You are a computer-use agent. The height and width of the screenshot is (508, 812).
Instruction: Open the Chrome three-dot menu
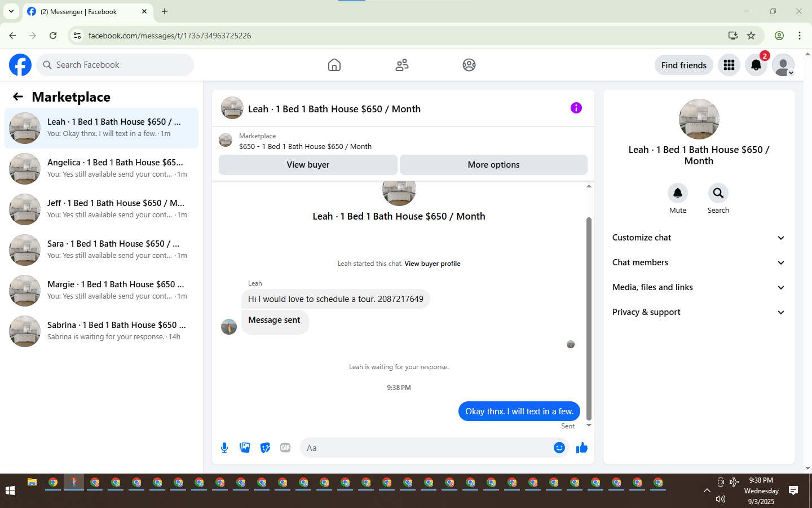pyautogui.click(x=800, y=36)
